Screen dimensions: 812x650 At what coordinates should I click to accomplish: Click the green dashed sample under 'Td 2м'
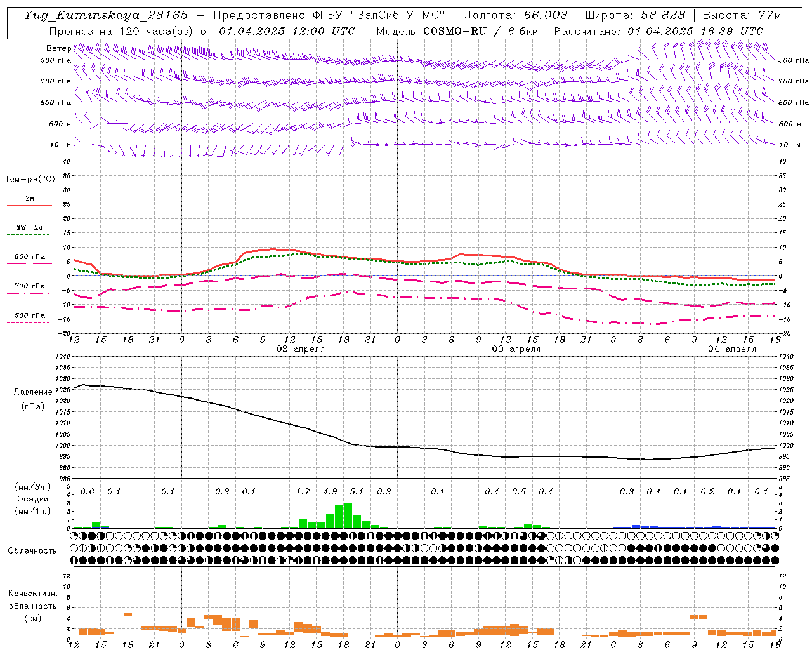(x=28, y=235)
